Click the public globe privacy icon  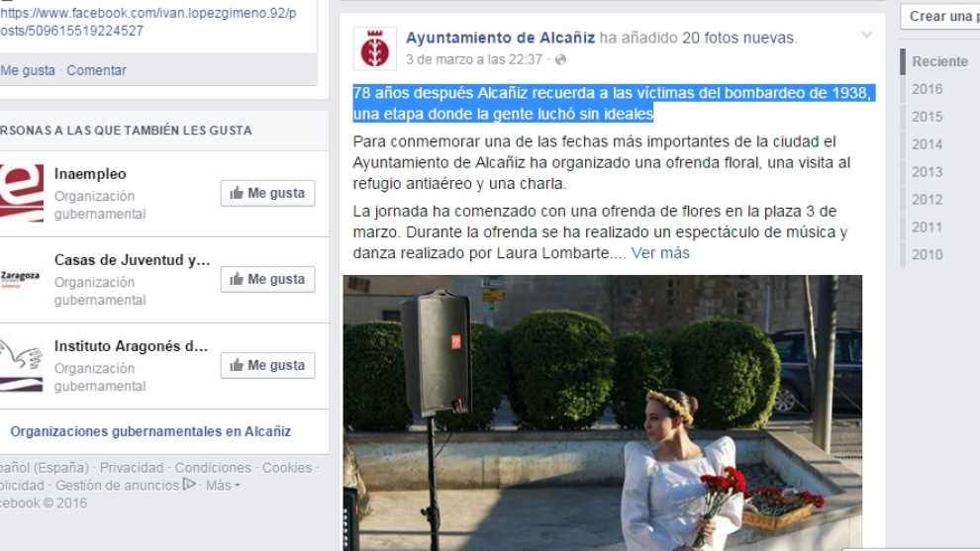(560, 59)
